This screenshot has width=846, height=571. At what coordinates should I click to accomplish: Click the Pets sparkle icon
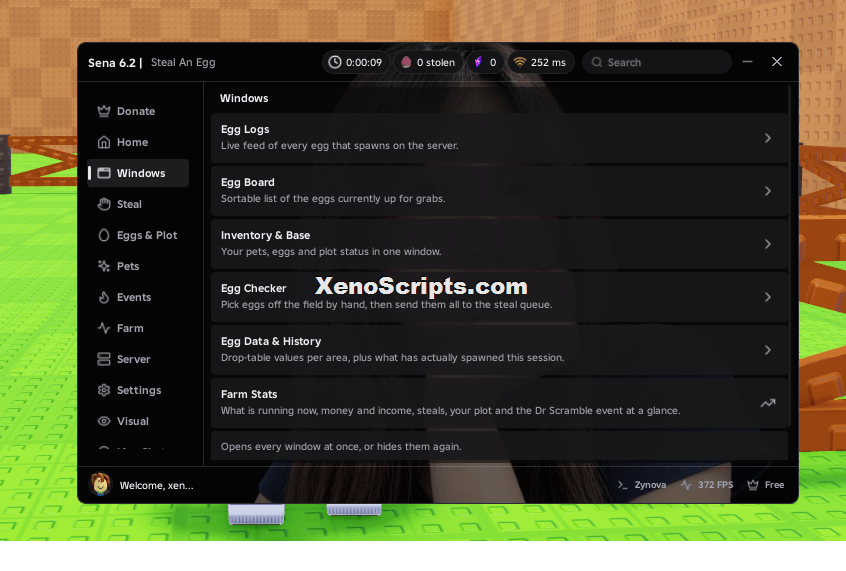[104, 266]
